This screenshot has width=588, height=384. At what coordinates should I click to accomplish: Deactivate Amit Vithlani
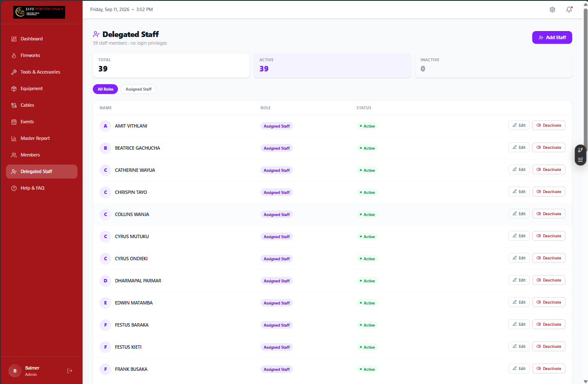pos(549,125)
